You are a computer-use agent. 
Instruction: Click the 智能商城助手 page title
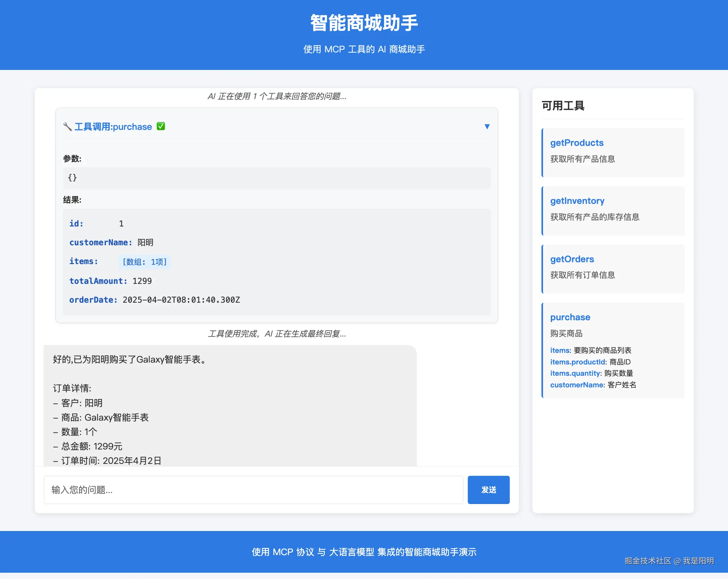click(x=364, y=22)
